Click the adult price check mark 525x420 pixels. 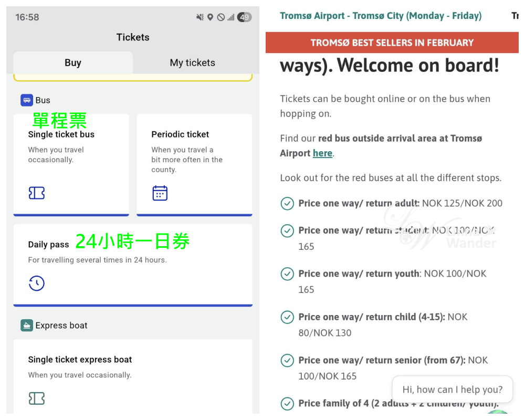pyautogui.click(x=287, y=203)
